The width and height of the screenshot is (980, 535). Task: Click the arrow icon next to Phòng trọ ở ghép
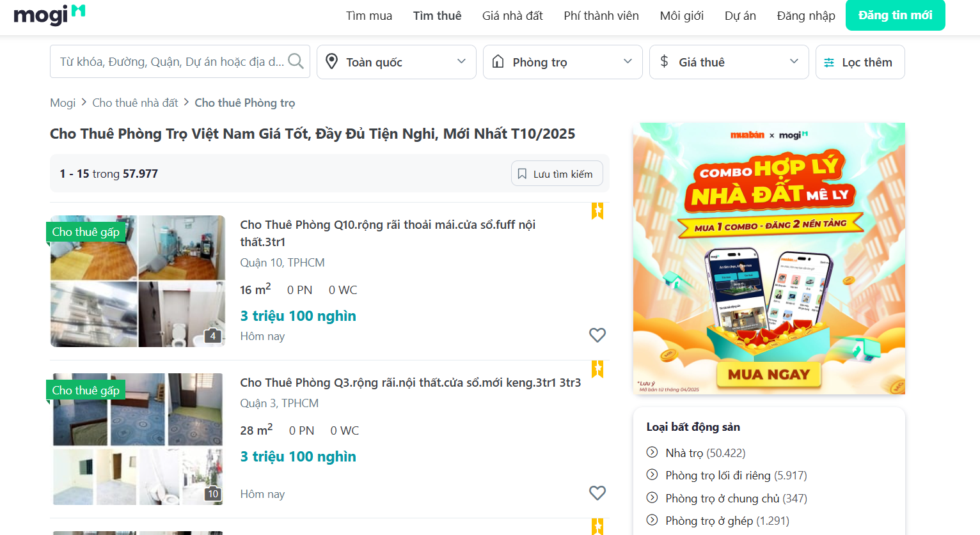coord(652,520)
